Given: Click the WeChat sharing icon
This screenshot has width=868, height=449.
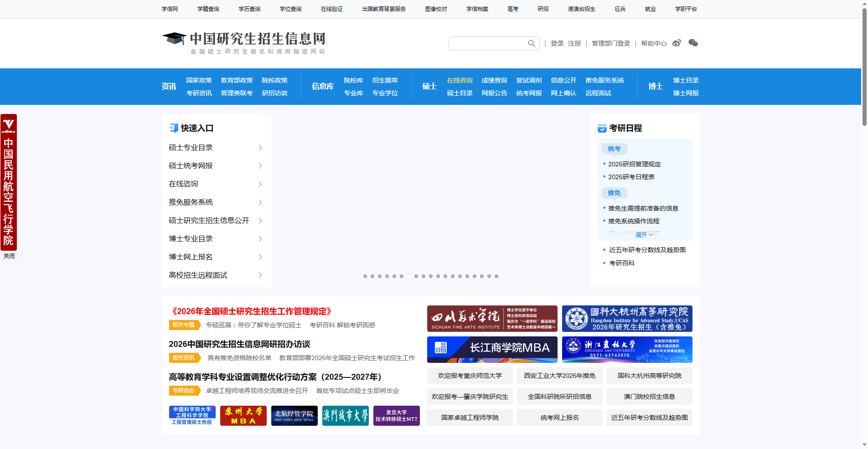Looking at the screenshot, I should 693,43.
